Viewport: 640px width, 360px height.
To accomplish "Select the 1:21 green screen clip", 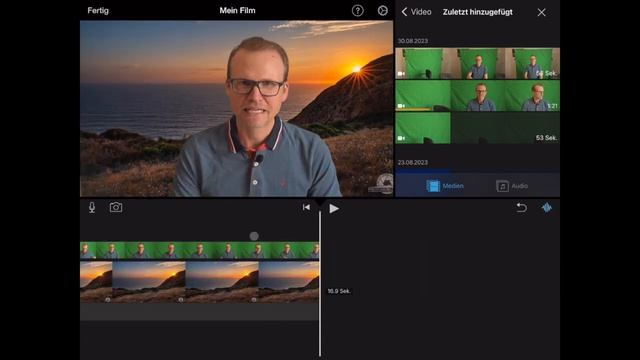I will point(478,96).
